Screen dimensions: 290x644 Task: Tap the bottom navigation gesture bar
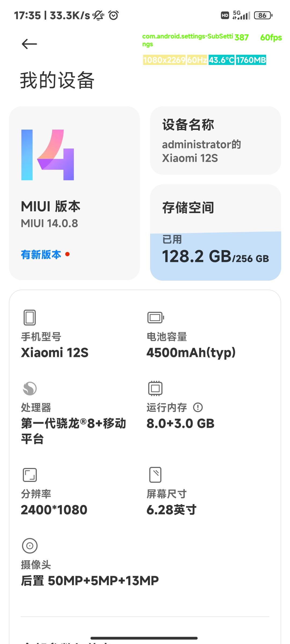(x=144, y=638)
